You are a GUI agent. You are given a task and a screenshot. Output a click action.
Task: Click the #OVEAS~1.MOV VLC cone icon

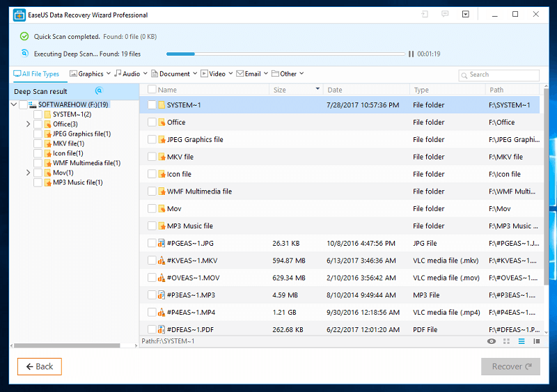coord(162,278)
